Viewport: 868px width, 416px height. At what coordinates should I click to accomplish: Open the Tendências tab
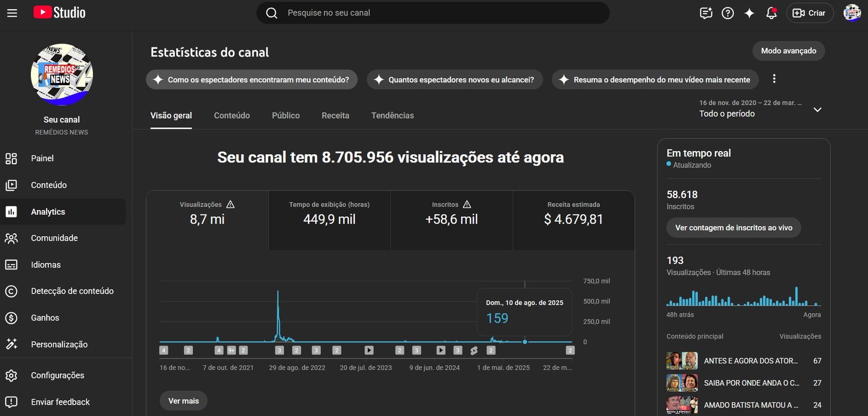[392, 116]
